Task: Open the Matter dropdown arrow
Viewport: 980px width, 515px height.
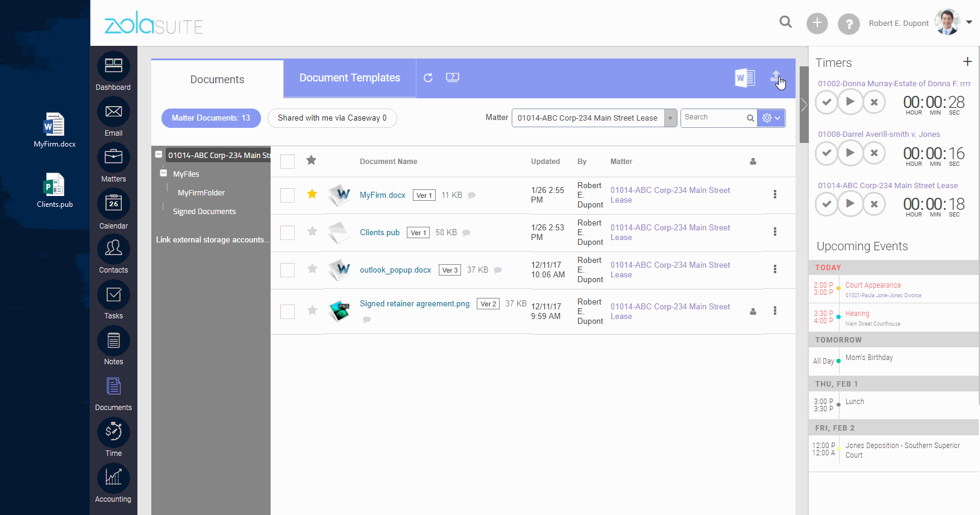Action: 670,118
